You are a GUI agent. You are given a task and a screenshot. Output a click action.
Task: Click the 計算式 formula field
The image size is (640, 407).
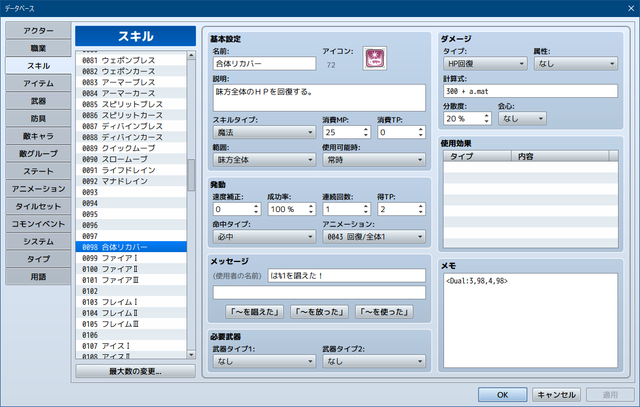[531, 91]
